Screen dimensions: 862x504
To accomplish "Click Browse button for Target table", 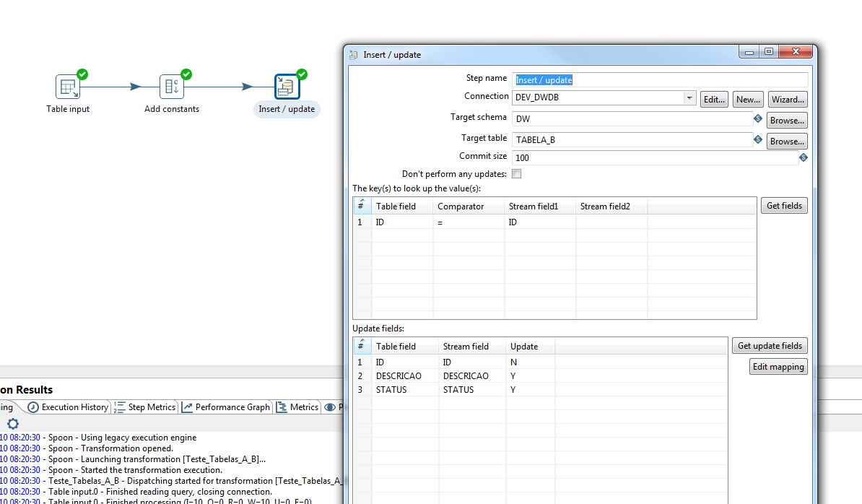I will click(786, 142).
